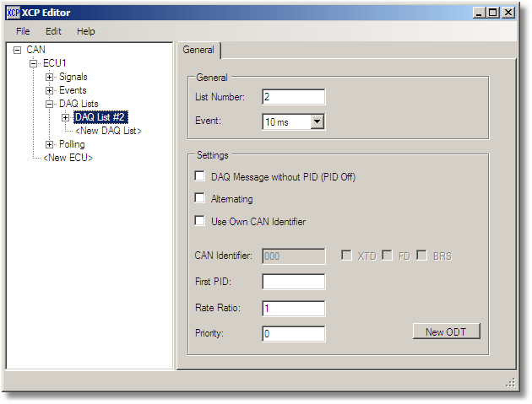The image size is (532, 404).
Task: Check Use Own CAN Identifier
Action: click(x=200, y=222)
